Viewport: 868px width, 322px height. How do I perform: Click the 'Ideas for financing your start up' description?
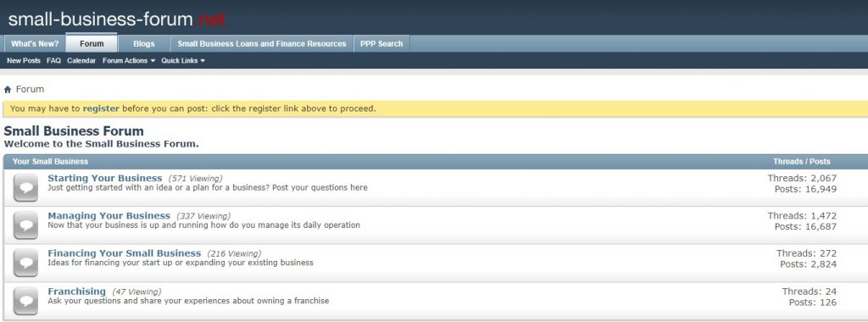(x=181, y=262)
